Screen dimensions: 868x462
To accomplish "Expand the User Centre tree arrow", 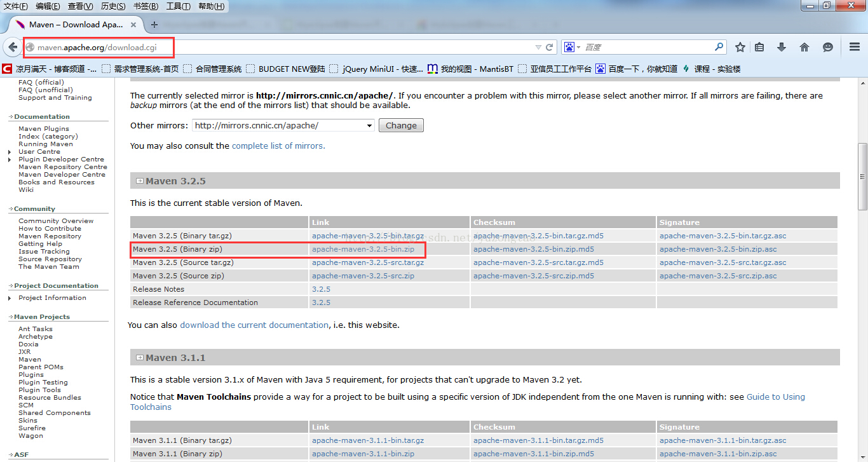I will [10, 152].
